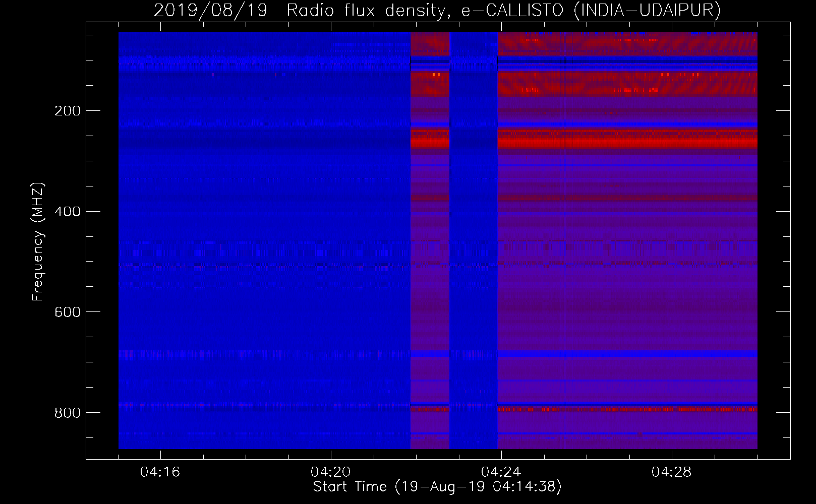Viewport: 816px width, 504px height.
Task: Click the 04:24 time axis label
Action: (x=501, y=472)
